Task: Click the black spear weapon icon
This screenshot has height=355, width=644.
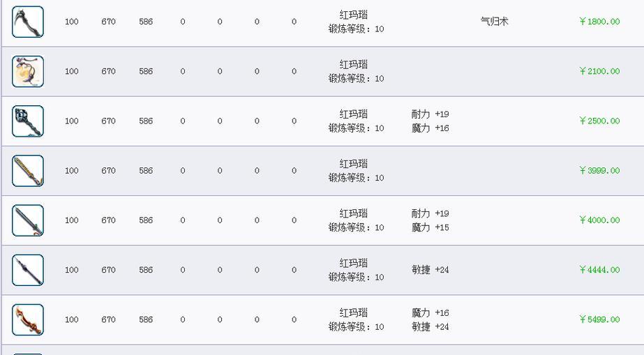Action: [x=27, y=270]
